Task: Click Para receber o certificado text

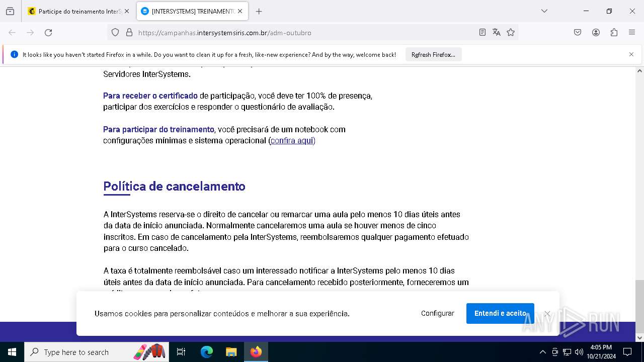Action: click(x=150, y=96)
